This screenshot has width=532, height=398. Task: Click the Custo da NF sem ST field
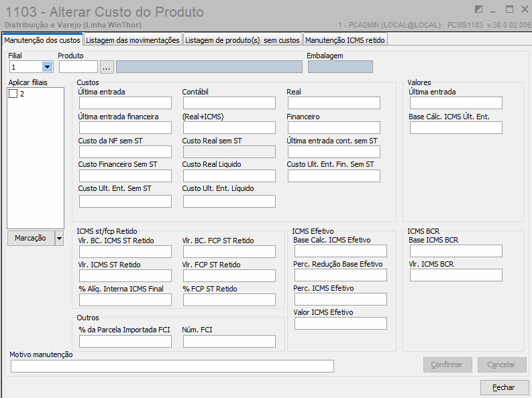[125, 151]
